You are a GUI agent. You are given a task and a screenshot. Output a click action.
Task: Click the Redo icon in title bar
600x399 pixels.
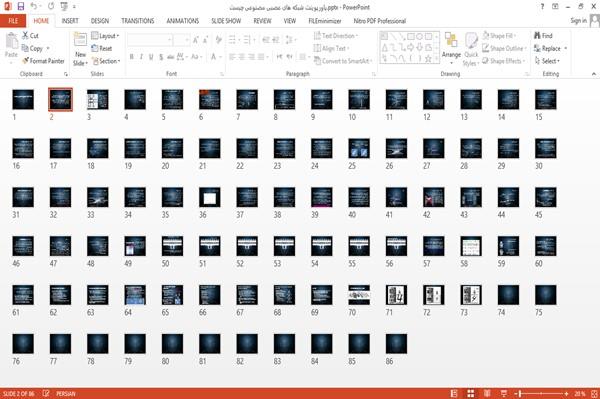click(x=51, y=7)
